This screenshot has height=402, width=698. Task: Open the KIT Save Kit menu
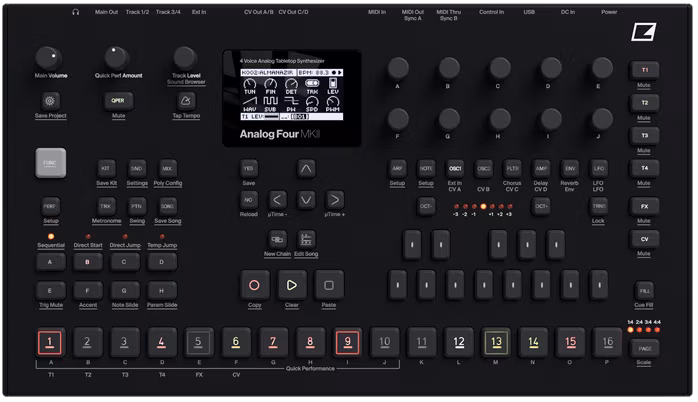(106, 169)
